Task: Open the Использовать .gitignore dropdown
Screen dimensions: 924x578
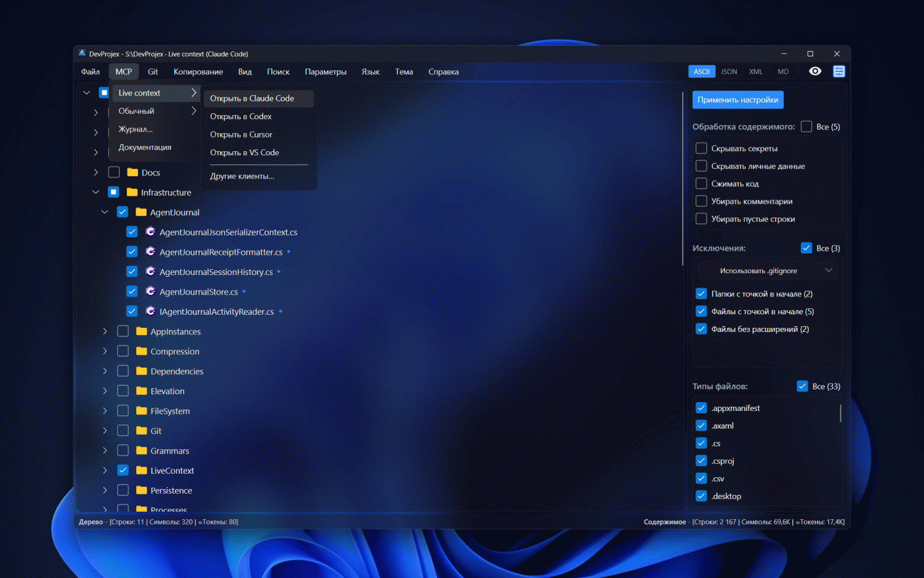Action: (x=767, y=270)
